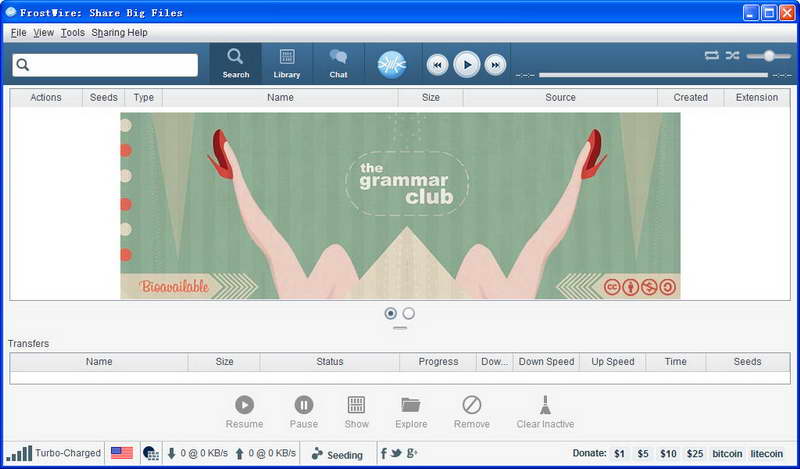The image size is (800, 469).
Task: Play the current media
Action: 466,64
